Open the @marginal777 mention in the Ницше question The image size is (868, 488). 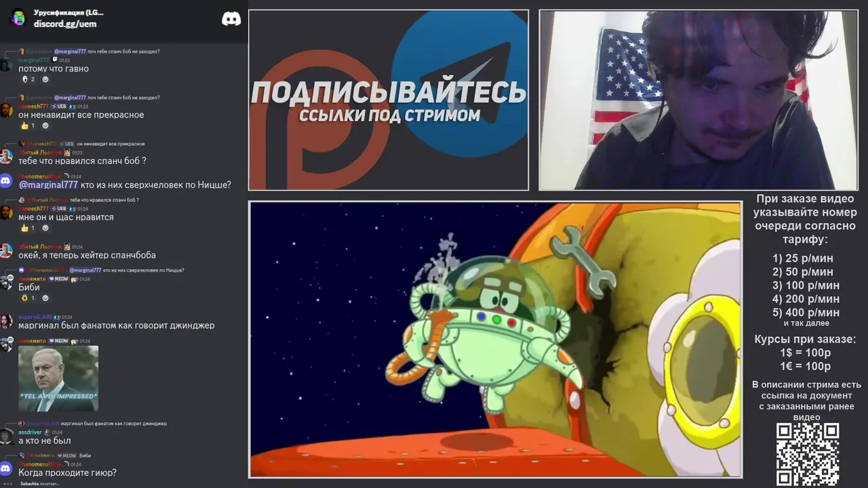[x=48, y=185]
